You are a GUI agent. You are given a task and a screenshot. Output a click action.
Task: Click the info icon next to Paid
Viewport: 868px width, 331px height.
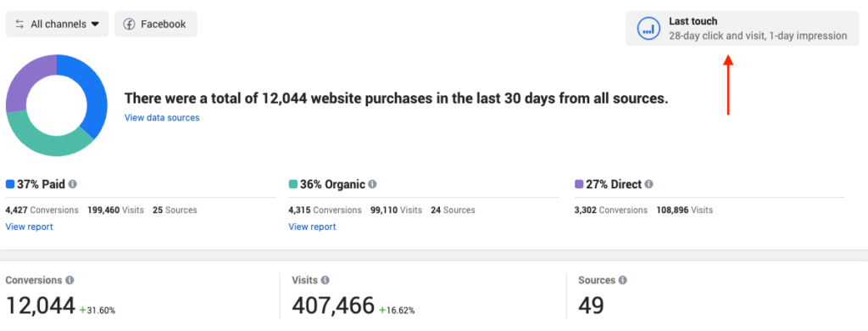point(73,184)
